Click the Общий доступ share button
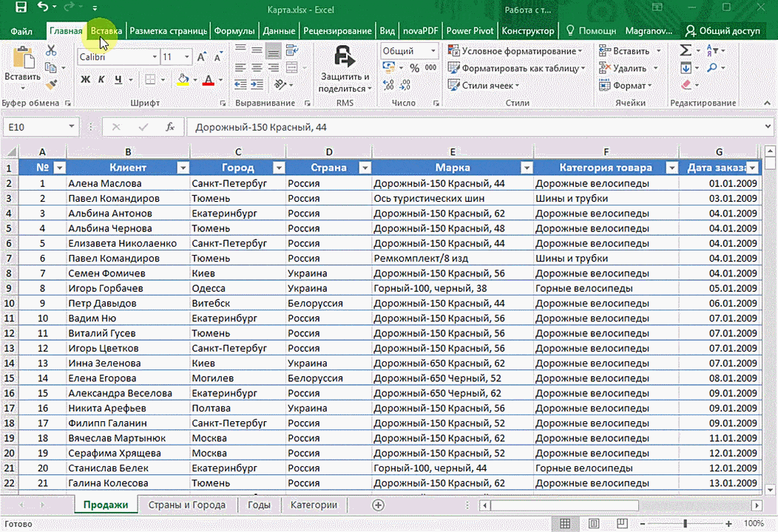778x532 pixels. pyautogui.click(x=723, y=31)
